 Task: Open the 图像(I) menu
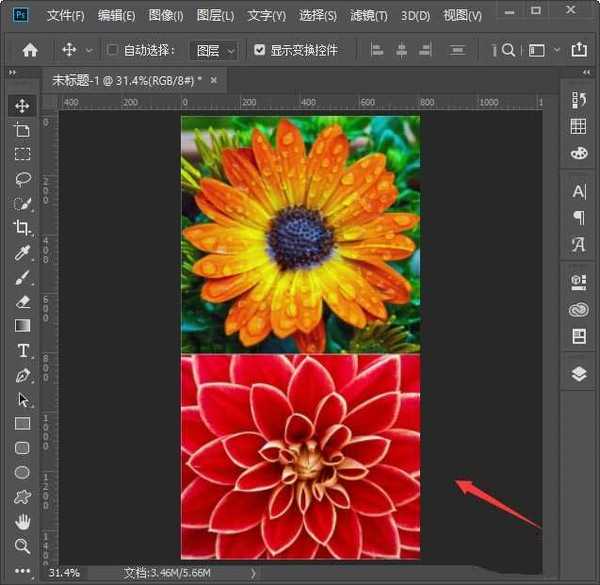166,16
